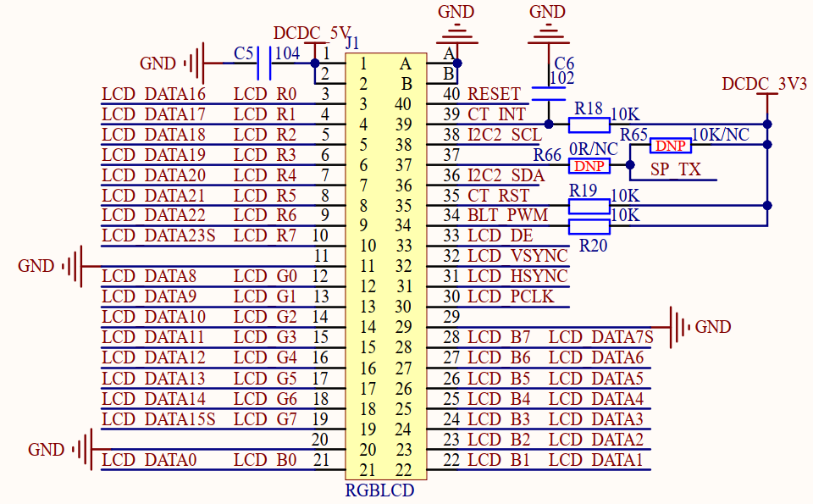Select the GND symbol beside capacitor C5
Viewport: 813px width, 504px height.
195,64
